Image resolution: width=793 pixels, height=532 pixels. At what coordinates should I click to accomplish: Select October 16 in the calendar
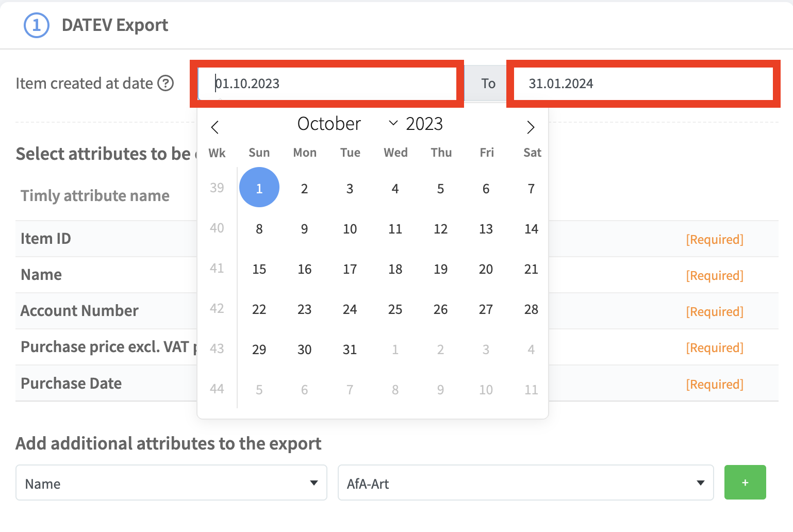pos(305,269)
